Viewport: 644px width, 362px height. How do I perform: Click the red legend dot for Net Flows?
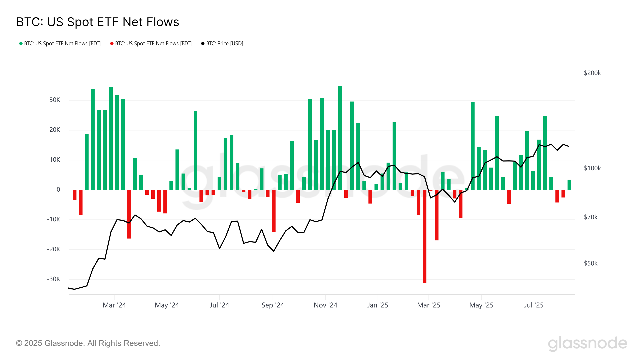coord(112,43)
